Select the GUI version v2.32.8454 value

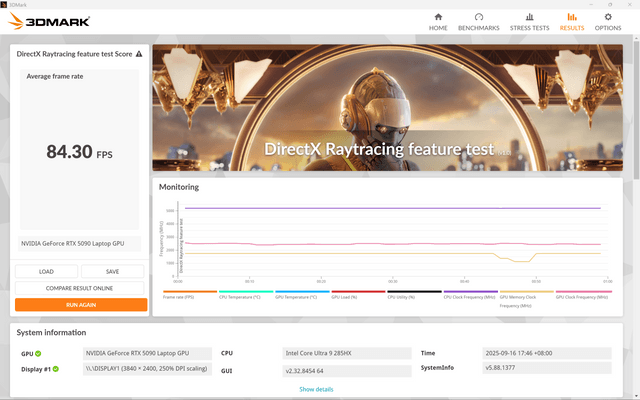click(347, 371)
